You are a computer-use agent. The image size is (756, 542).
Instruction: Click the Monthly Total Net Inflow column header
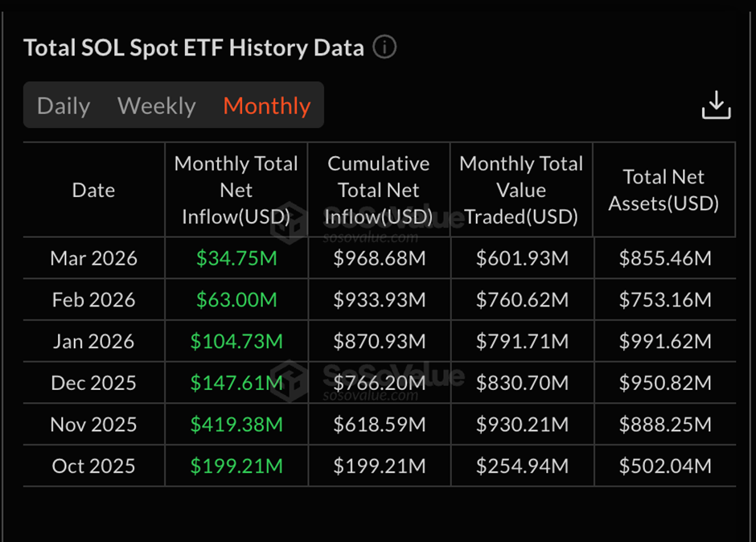[x=236, y=190]
